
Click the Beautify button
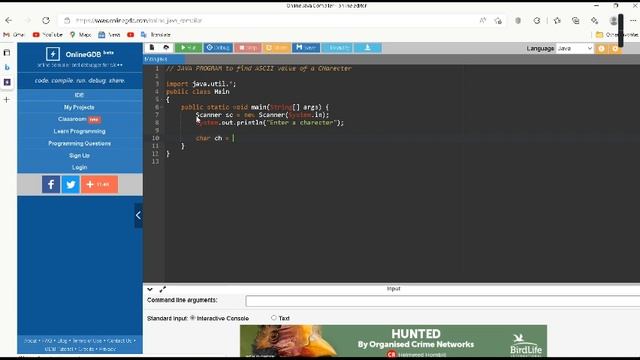click(337, 48)
